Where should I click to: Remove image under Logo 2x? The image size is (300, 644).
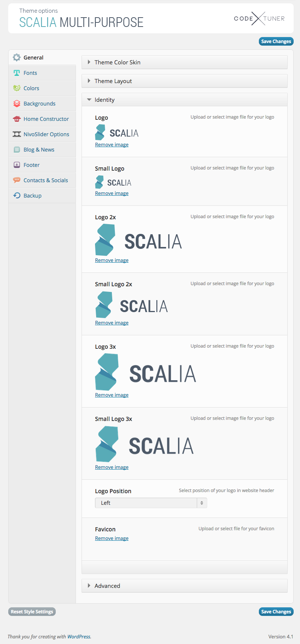111,260
